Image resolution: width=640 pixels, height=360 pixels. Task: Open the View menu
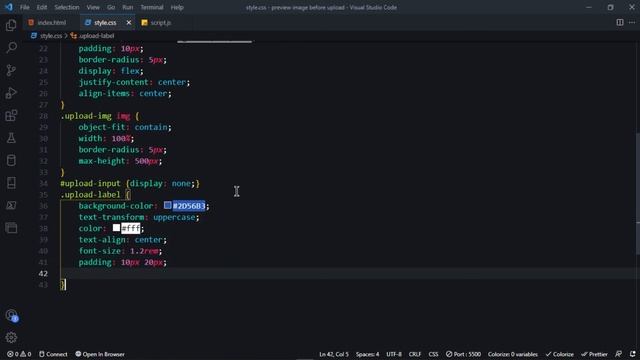pyautogui.click(x=93, y=7)
